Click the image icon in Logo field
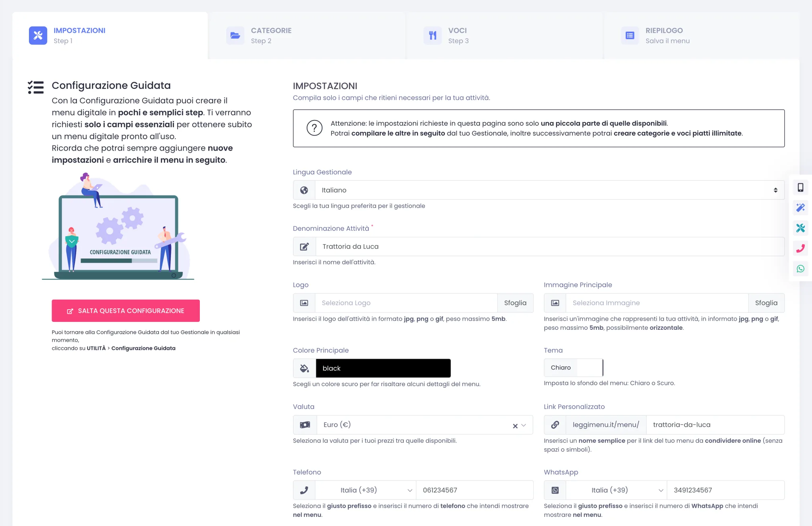 coord(304,303)
